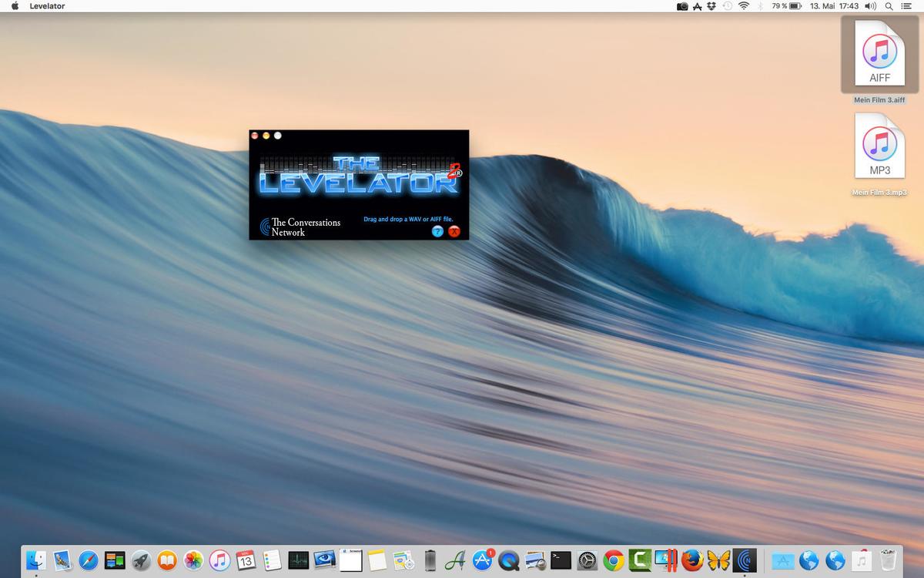The width and height of the screenshot is (924, 578).
Task: Click The Levelator logo banner
Action: pos(360,176)
